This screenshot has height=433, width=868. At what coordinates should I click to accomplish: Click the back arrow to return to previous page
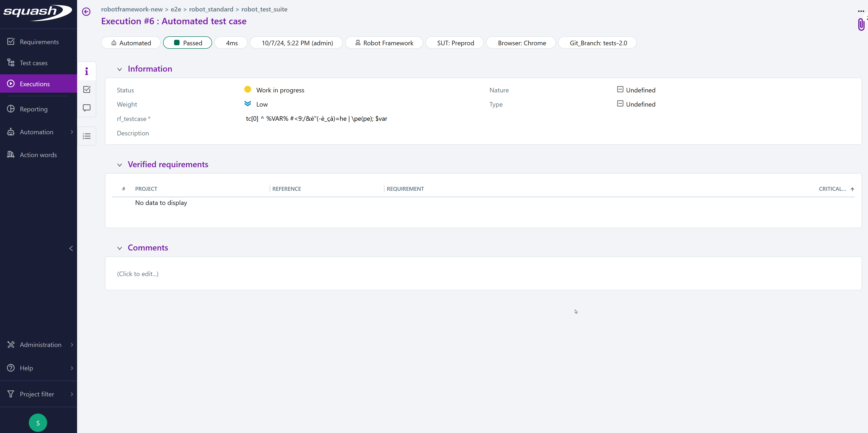click(x=86, y=11)
